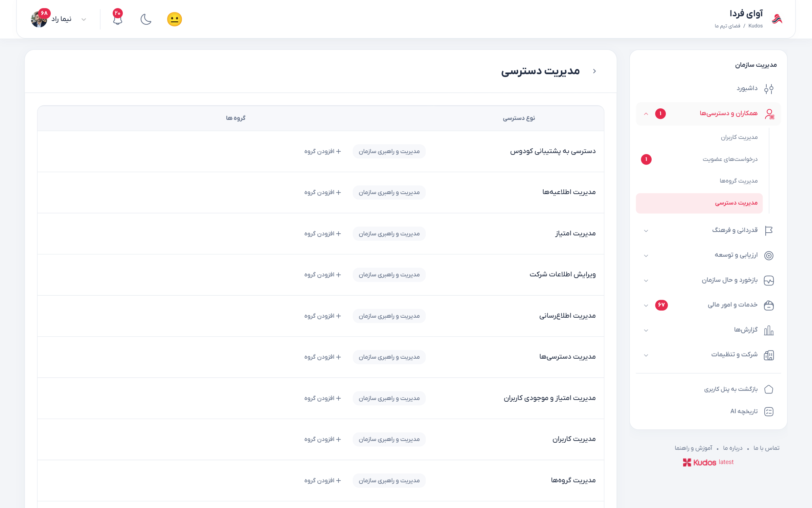Open the آموزش و راهنما footer link
Screen dimensions: 812x508
click(693, 448)
